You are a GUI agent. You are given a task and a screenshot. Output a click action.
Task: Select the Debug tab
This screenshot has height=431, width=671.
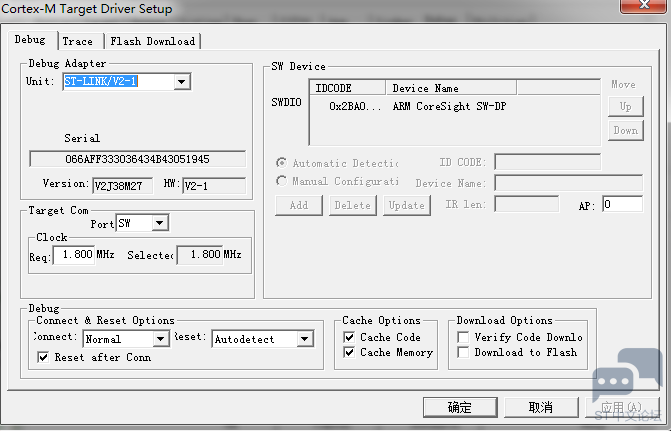pyautogui.click(x=30, y=40)
